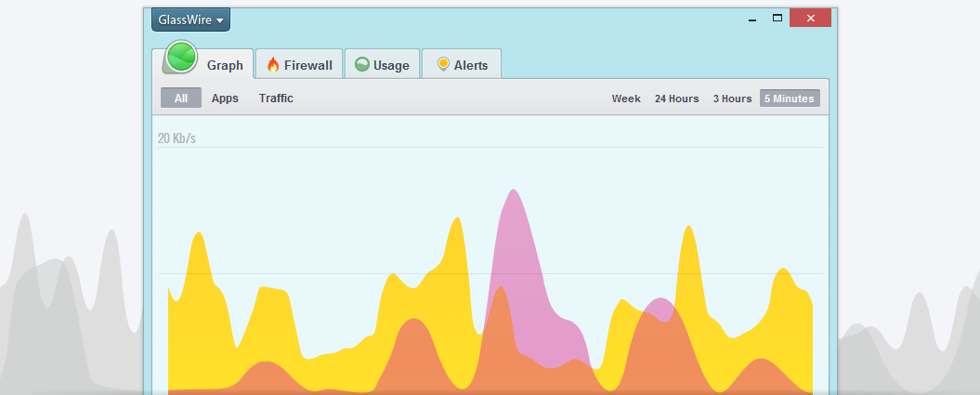Click the green GlassWire logo icon
This screenshot has width=980, height=395.
tap(182, 57)
